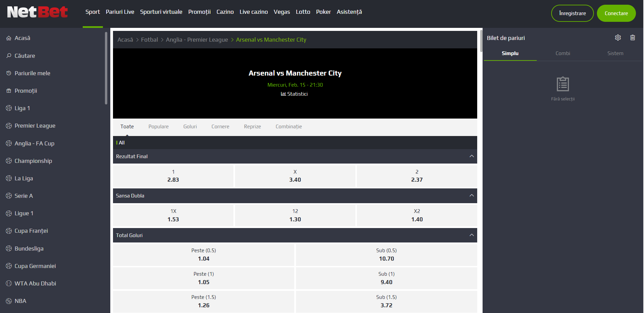Bet on draw X at 3.40

tap(295, 176)
